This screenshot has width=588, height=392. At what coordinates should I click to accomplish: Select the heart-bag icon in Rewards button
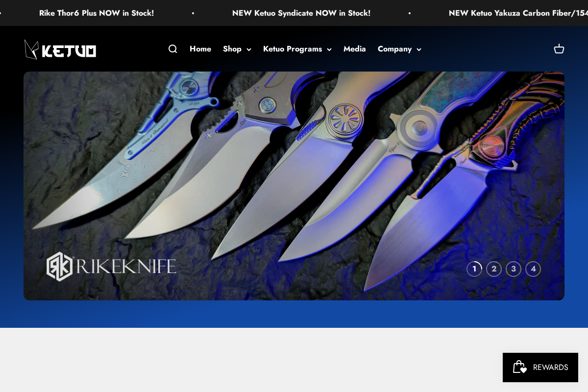(x=519, y=367)
